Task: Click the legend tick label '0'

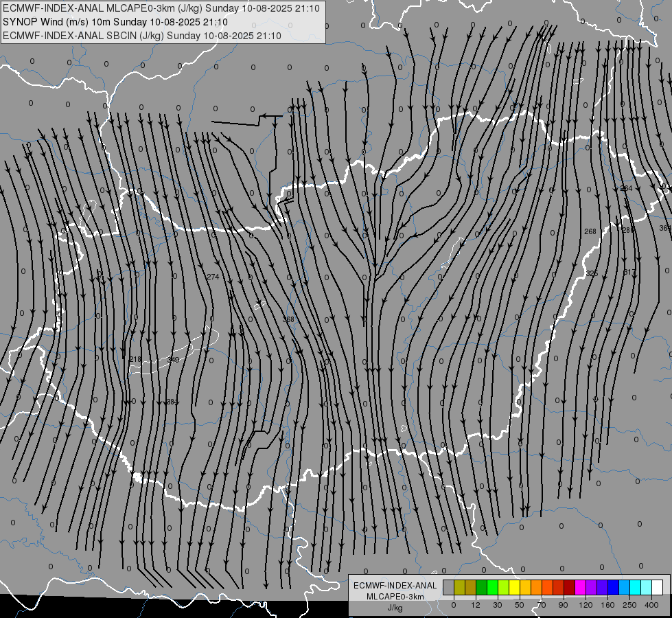Action: pos(454,605)
